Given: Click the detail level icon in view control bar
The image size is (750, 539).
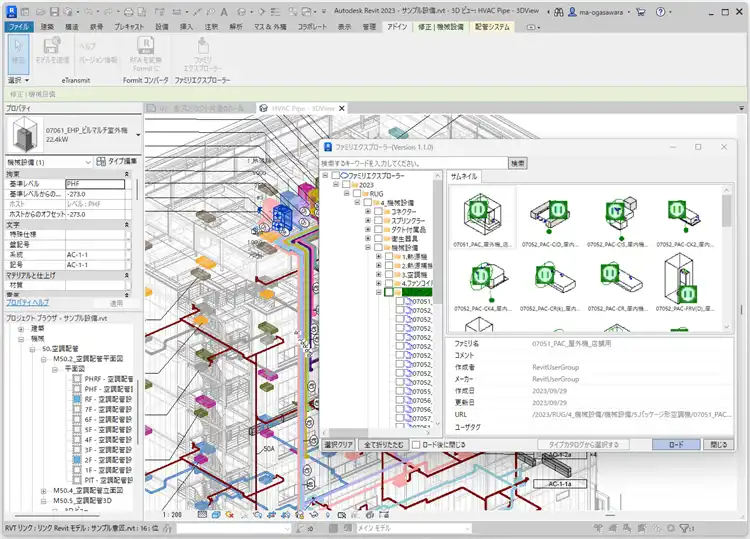Looking at the screenshot, I should pos(202,515).
